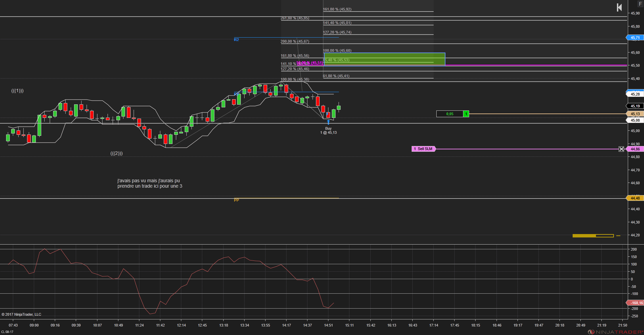The height and width of the screenshot is (335, 644).
Task: Click the 21:50 time axis label
Action: [x=623, y=325]
